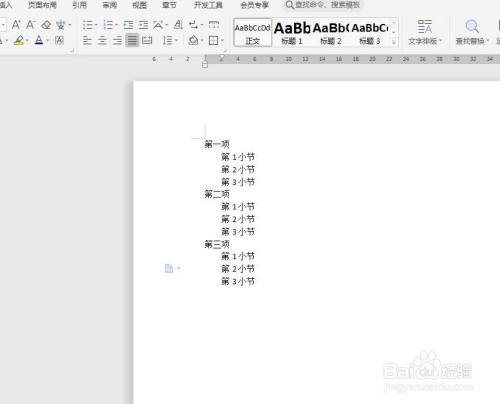Apply the character border icon

click(59, 41)
